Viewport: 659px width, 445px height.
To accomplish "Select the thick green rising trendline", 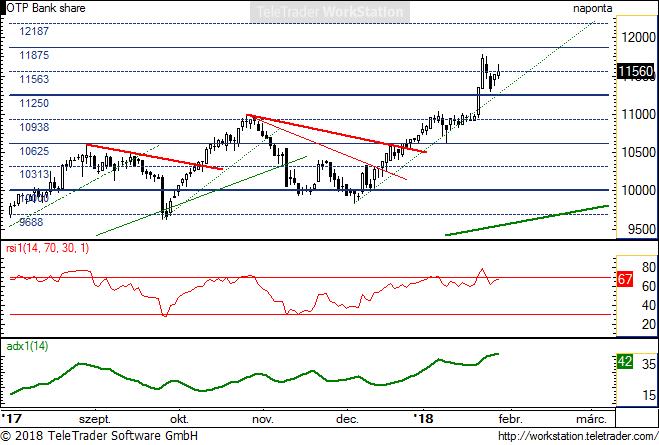I will tap(527, 220).
